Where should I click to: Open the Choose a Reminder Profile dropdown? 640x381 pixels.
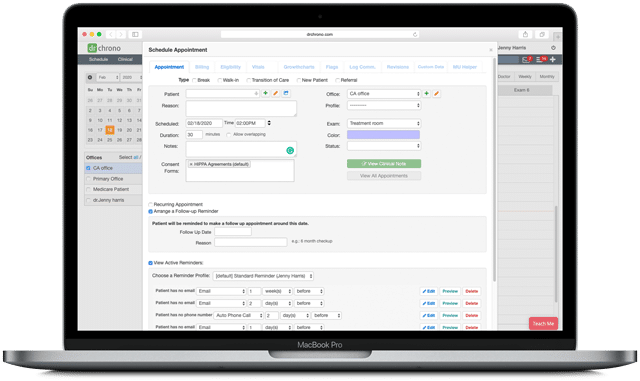263,276
